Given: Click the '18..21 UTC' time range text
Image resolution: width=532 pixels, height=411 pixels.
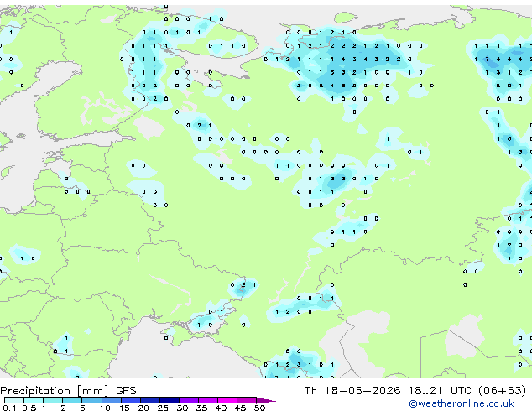Looking at the screenshot, I should [440, 391].
